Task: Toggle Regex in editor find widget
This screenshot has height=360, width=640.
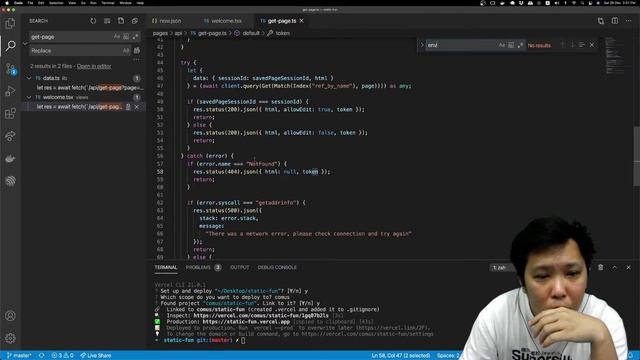Action: pyautogui.click(x=520, y=45)
